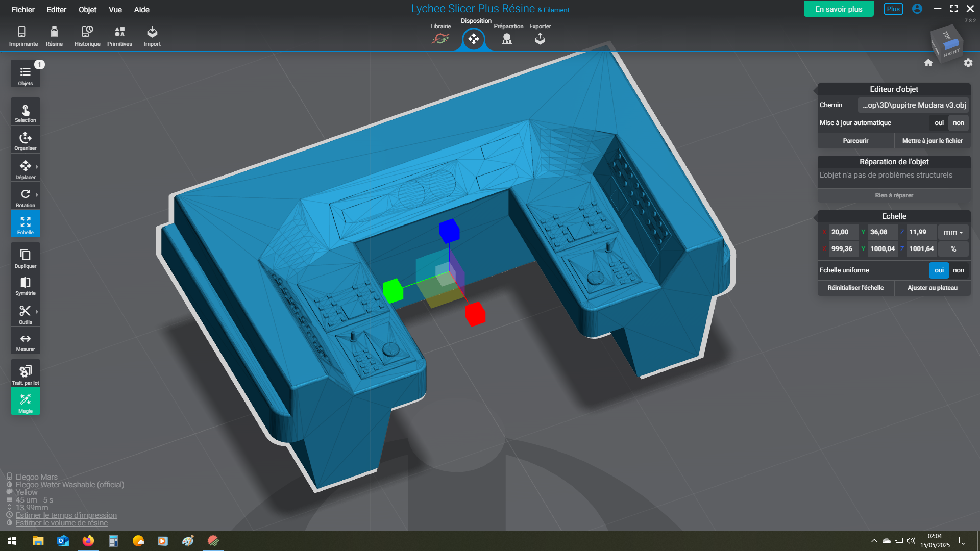
Task: Select the Rotation tool
Action: pyautogui.click(x=25, y=197)
